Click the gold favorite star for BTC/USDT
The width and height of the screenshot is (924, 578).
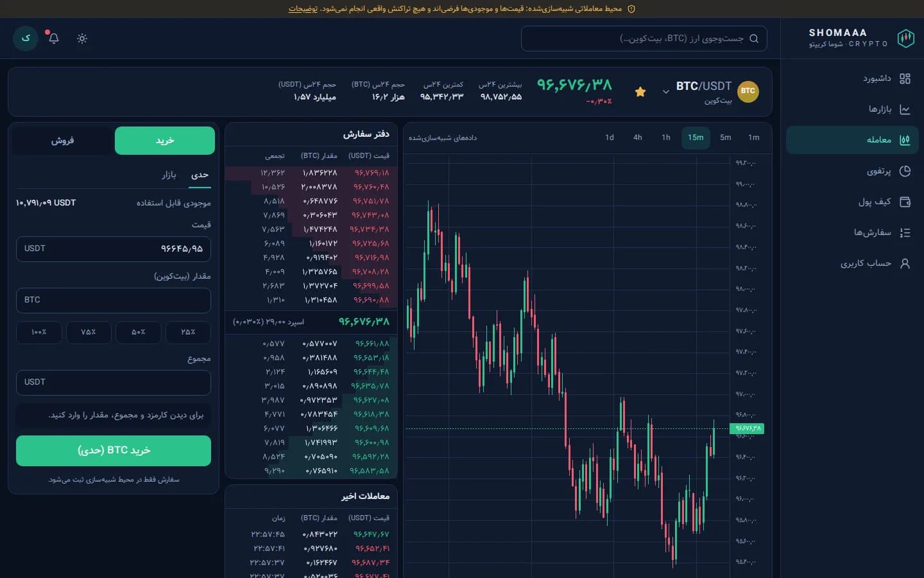[x=640, y=92]
